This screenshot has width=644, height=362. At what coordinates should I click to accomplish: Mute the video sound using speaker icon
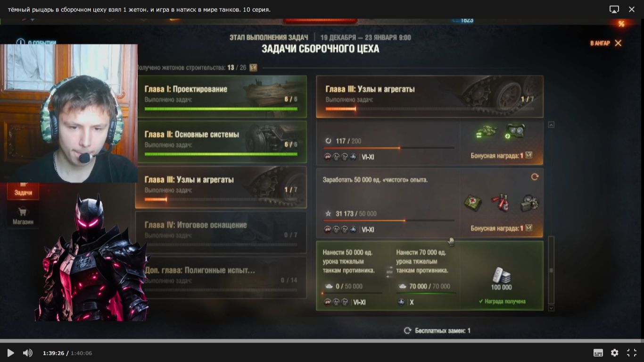[28, 353]
